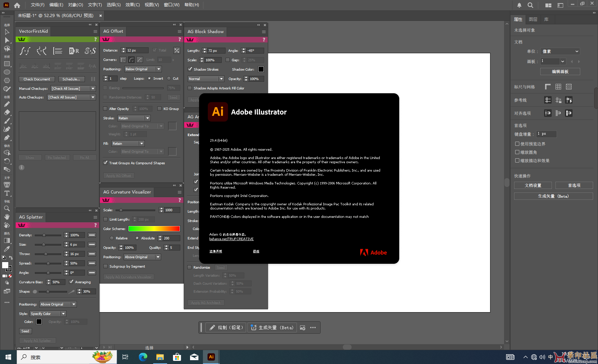Screen dimensions: 598x364
Task: Open the search magnifier in top bar
Action: pyautogui.click(x=530, y=5)
